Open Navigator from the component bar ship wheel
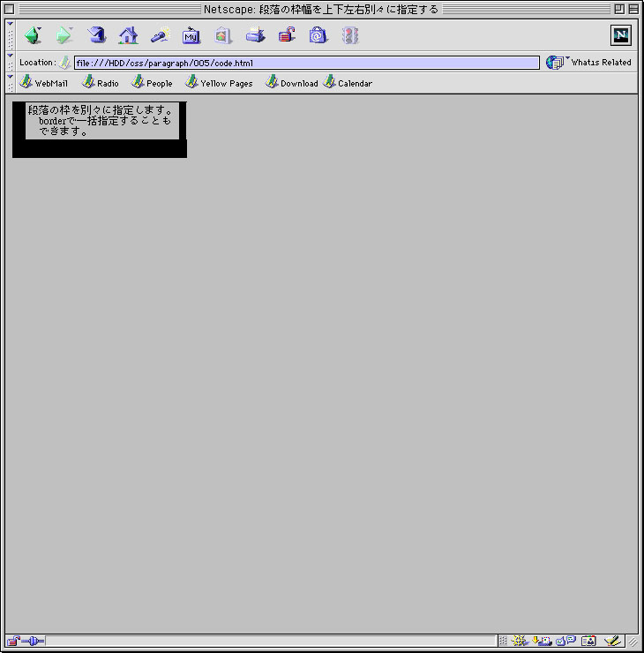The image size is (644, 653). tap(519, 641)
